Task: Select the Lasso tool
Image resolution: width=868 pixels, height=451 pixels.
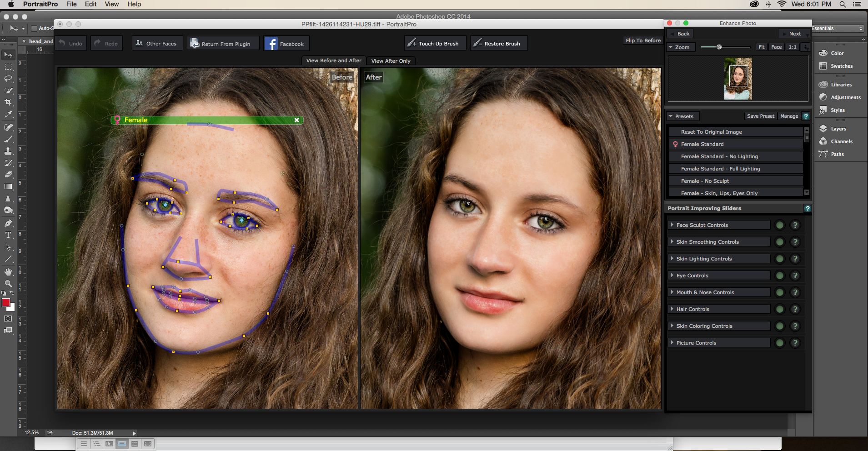Action: 8,79
